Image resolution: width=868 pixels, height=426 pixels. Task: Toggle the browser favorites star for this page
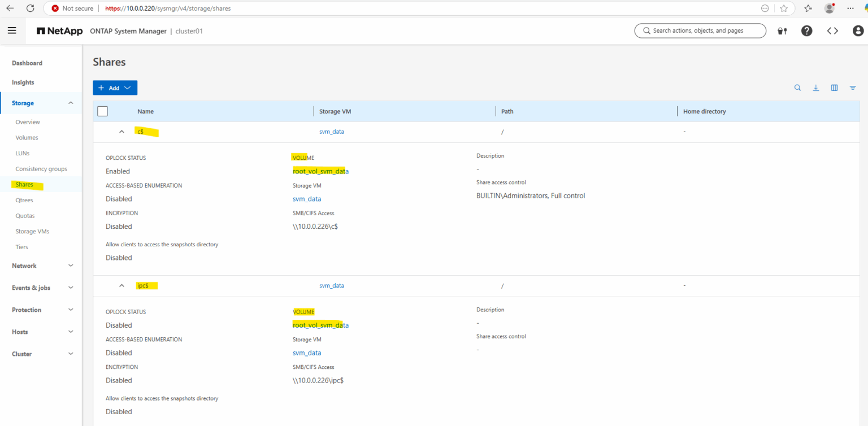point(784,8)
